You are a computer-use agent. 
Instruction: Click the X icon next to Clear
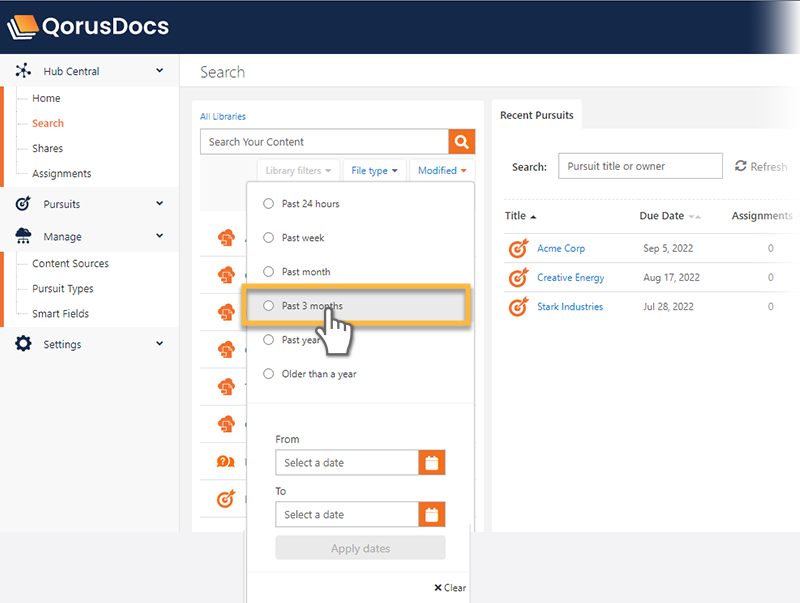click(x=438, y=588)
